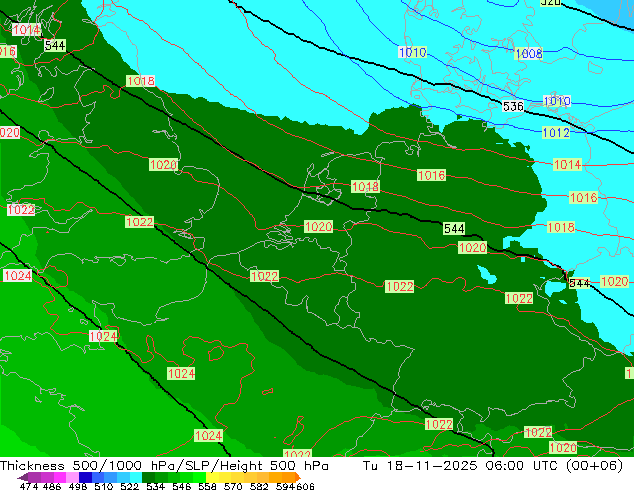Screen dimensions: 634x490
Task: Click the legend value 606
Action: (304, 486)
